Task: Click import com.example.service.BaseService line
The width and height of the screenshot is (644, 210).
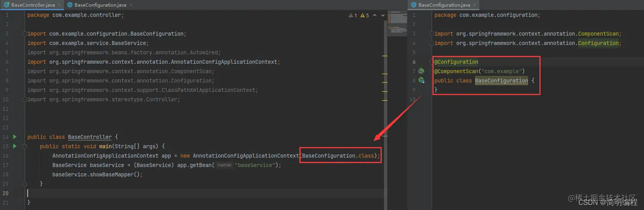Action: 88,43
